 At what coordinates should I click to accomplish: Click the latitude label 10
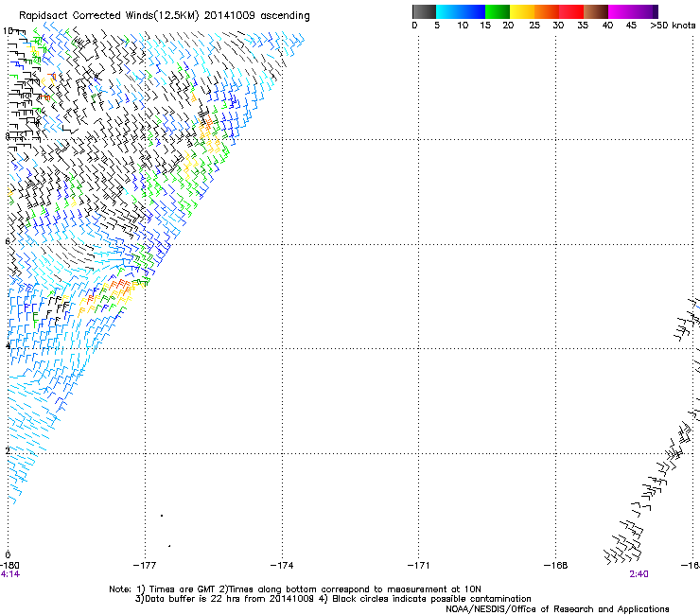(8, 31)
